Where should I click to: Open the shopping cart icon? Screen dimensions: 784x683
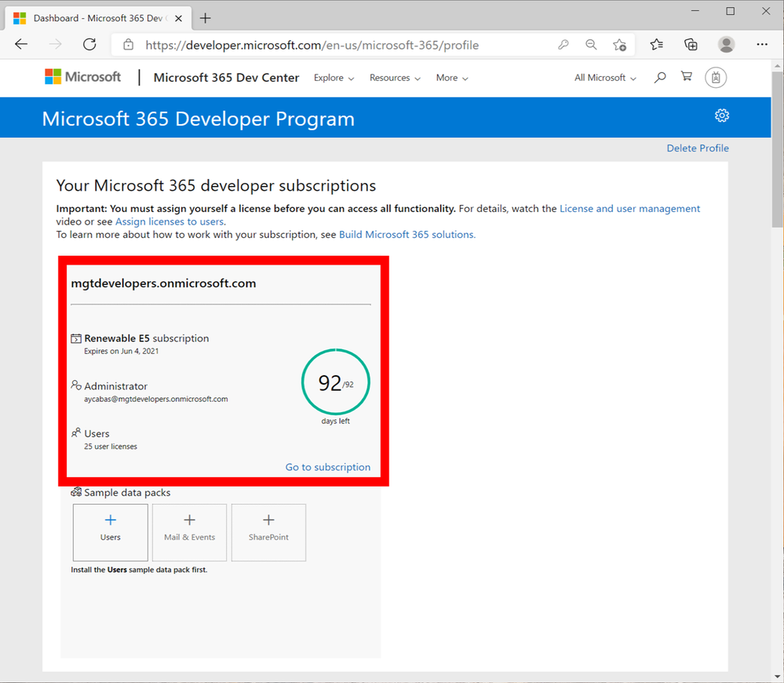(687, 76)
